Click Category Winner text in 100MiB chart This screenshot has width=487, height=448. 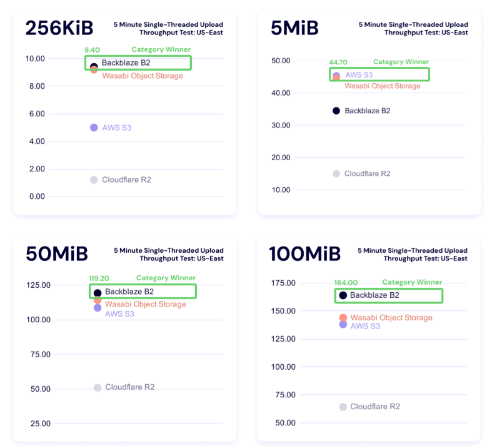point(412,283)
